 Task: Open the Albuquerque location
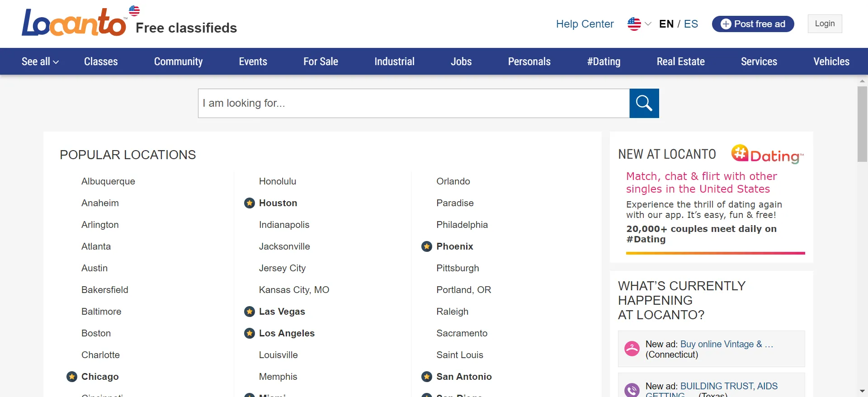point(108,181)
